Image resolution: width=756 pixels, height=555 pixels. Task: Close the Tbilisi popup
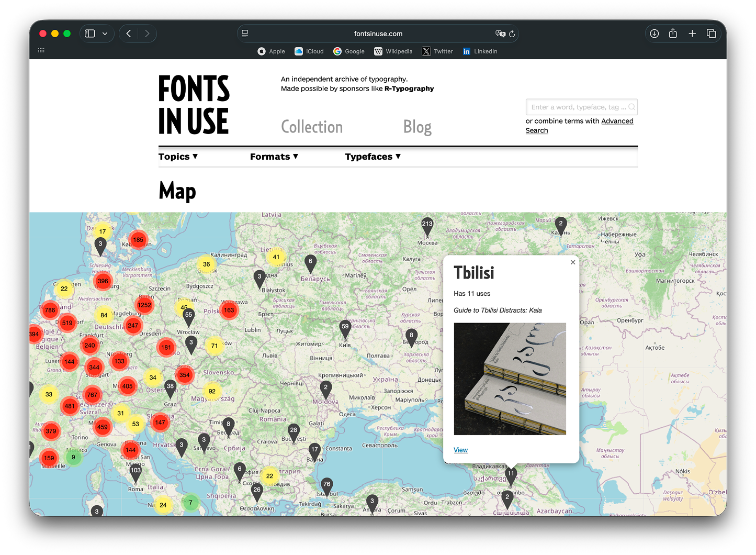[x=573, y=262]
